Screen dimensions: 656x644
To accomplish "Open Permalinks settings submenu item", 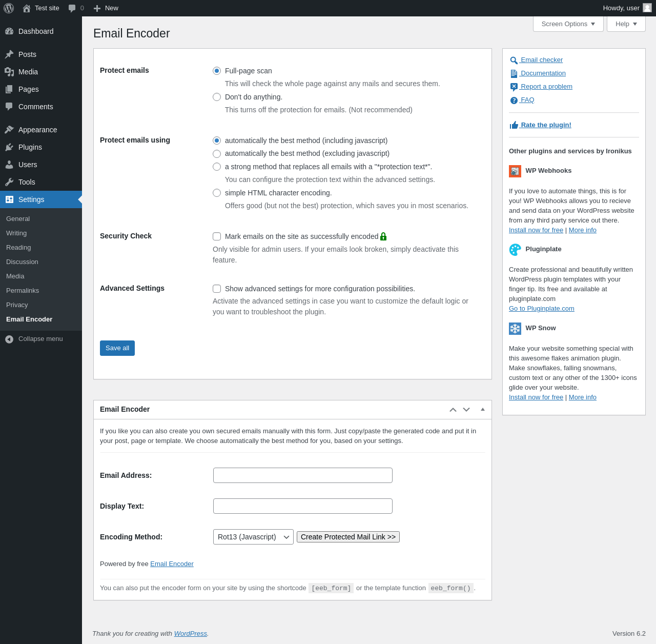I will 23,291.
